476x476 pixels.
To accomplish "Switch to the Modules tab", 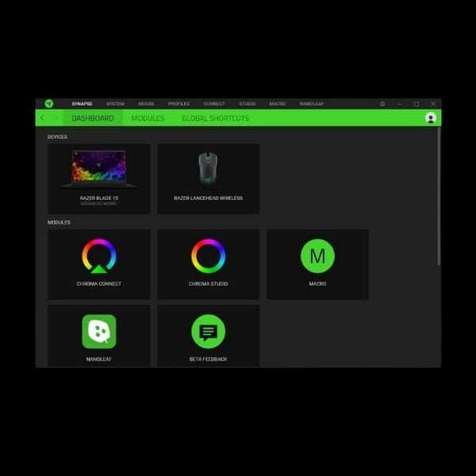I will [x=148, y=118].
